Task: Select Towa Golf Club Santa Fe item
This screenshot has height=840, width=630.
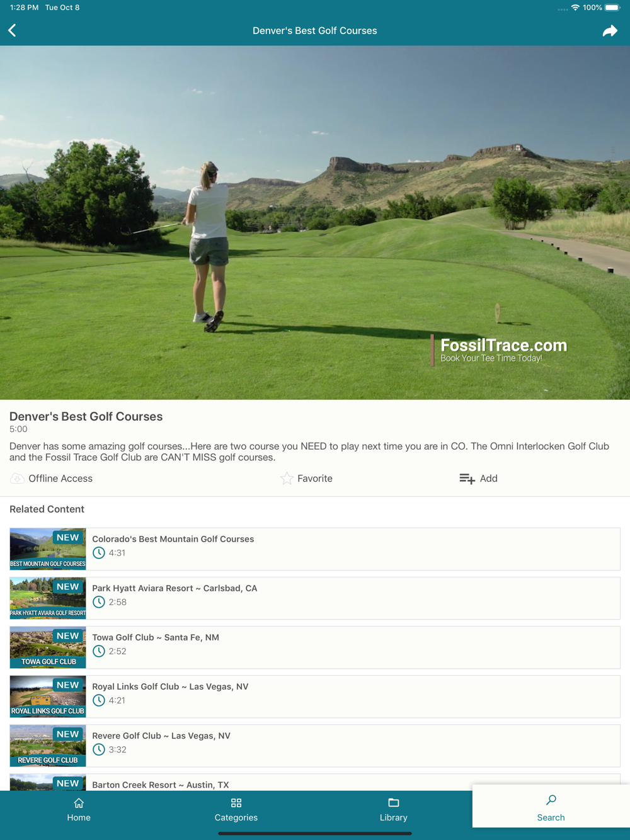Action: (315, 647)
